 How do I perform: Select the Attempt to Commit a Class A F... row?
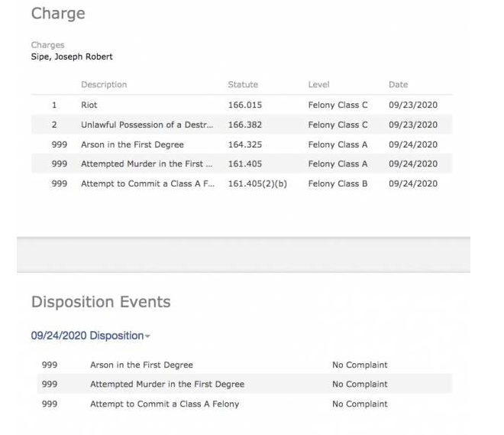(242, 183)
